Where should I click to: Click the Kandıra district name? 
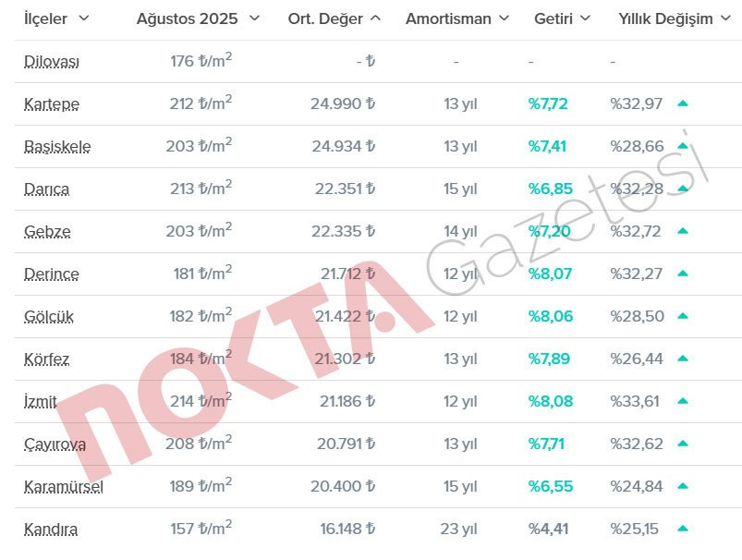pyautogui.click(x=50, y=530)
